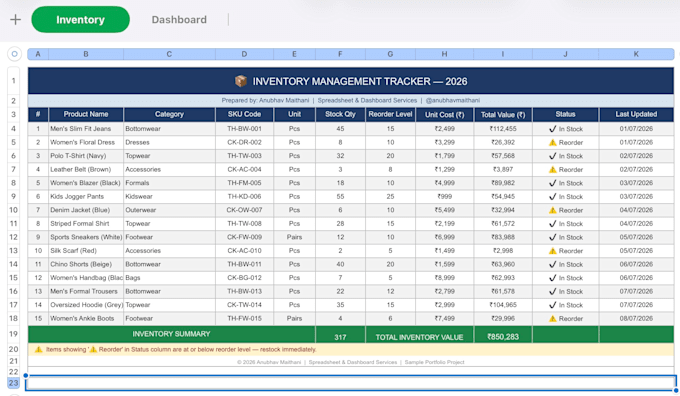Click the checkmark icon in Men's Formal Trousers row
This screenshot has width=680, height=396.
coord(552,291)
